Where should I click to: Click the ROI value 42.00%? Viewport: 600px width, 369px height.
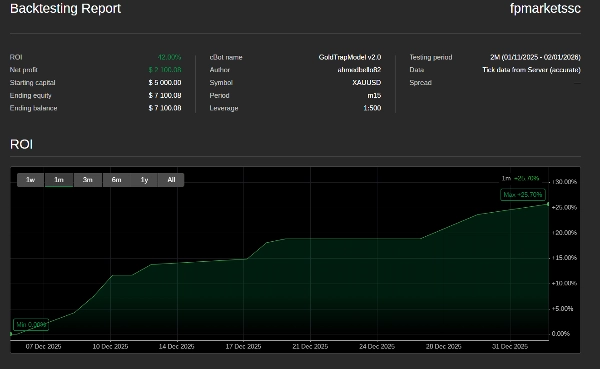pos(170,57)
